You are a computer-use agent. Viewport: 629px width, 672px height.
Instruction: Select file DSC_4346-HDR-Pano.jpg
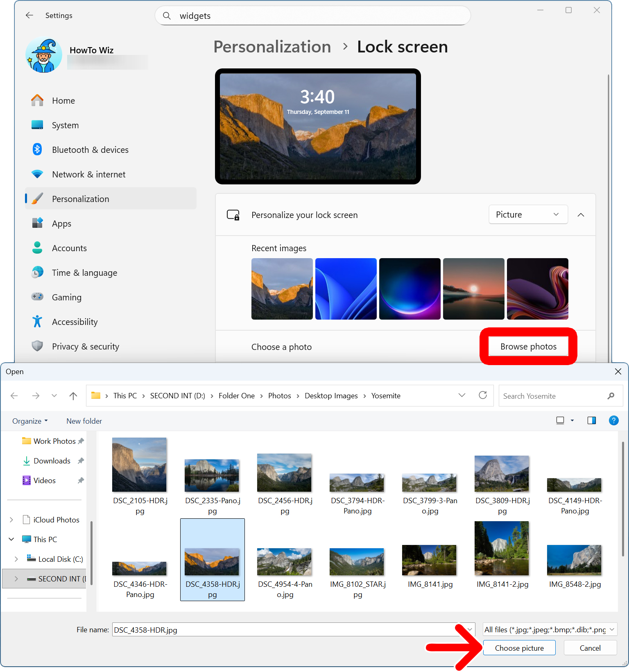coord(140,560)
